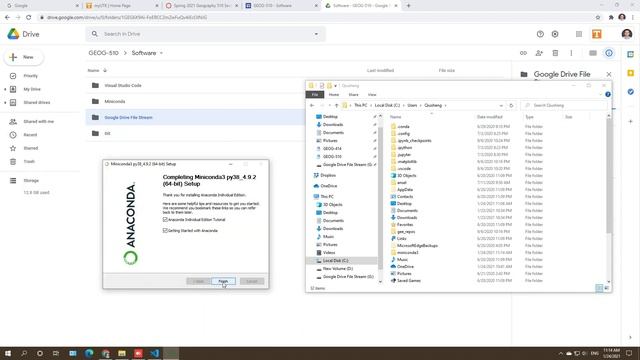Open the View ribbon tab in File Explorer

click(x=372, y=95)
